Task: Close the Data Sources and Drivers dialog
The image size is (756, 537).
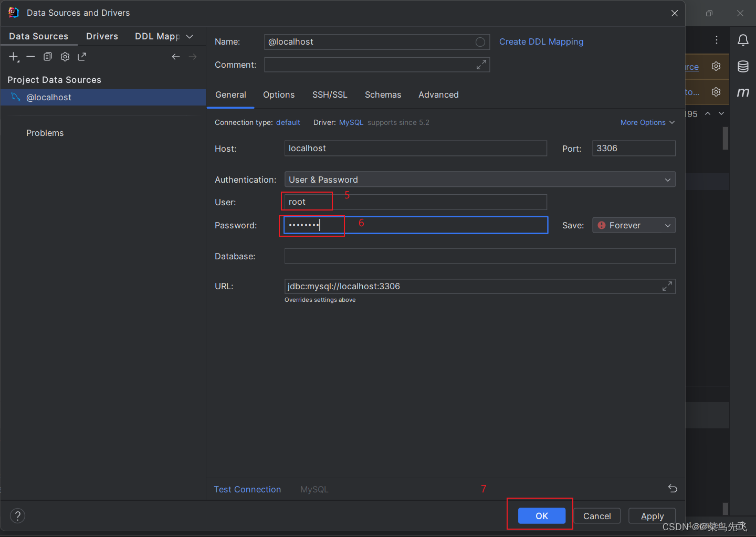Action: tap(675, 13)
